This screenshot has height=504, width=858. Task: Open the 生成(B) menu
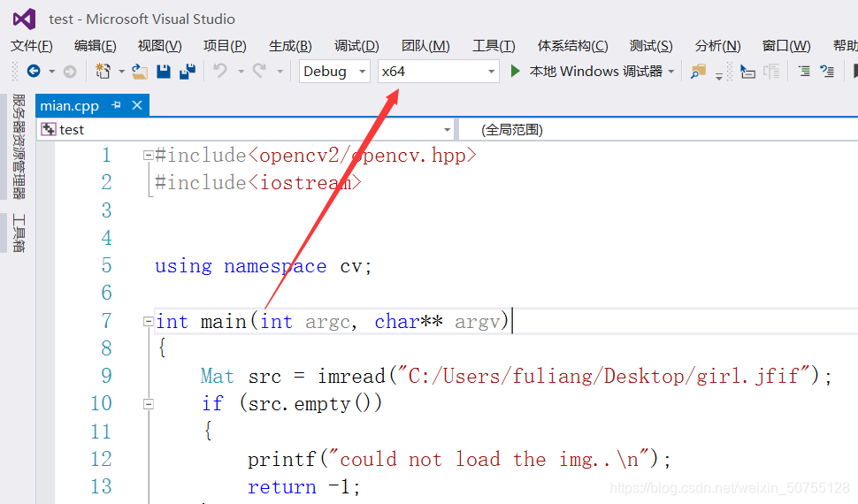[x=290, y=45]
